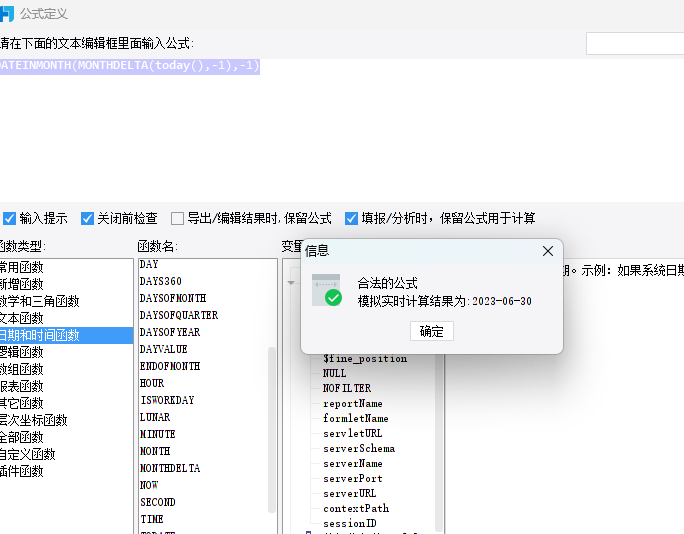Toggle the 输入提示 checkbox
The height and width of the screenshot is (534, 684).
pos(10,218)
